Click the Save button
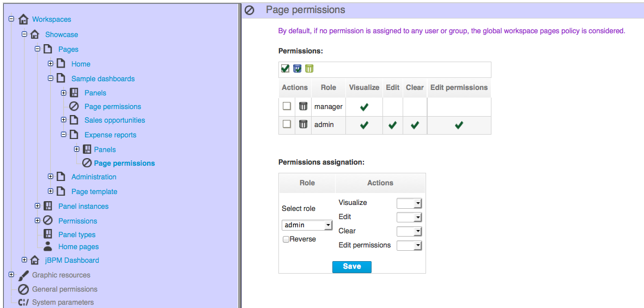 (x=351, y=267)
